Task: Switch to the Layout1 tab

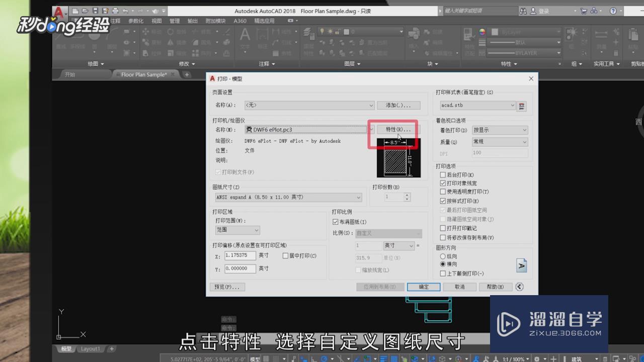Action: click(91, 348)
